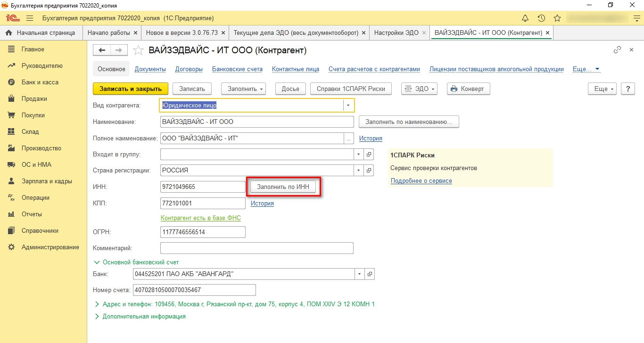Open the notifications bell
Screen dimensions: 644x343
click(x=525, y=18)
